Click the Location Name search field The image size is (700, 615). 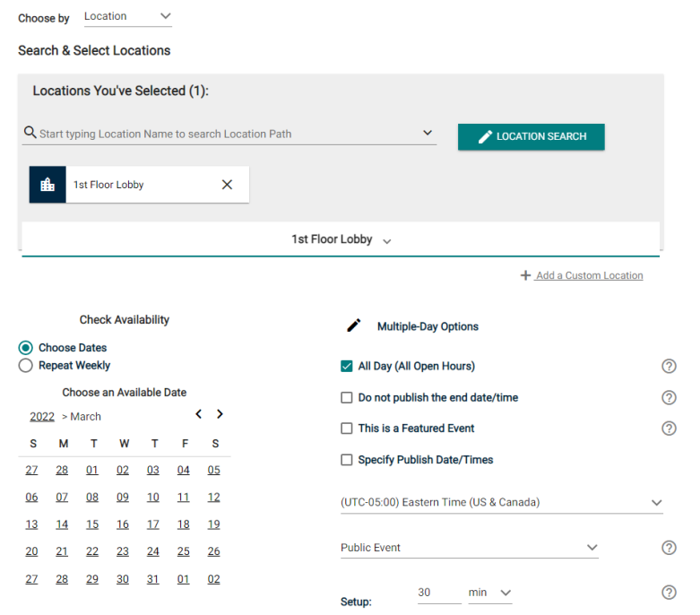224,134
